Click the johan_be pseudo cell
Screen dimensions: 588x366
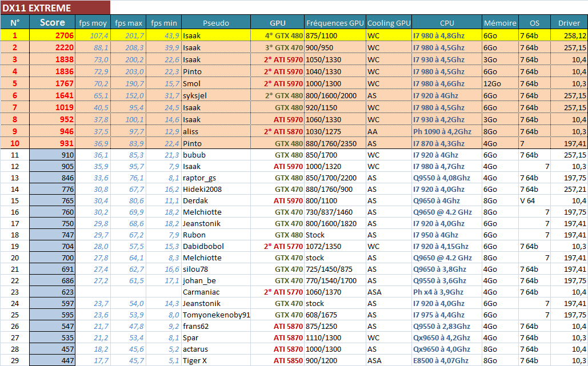tap(216, 280)
